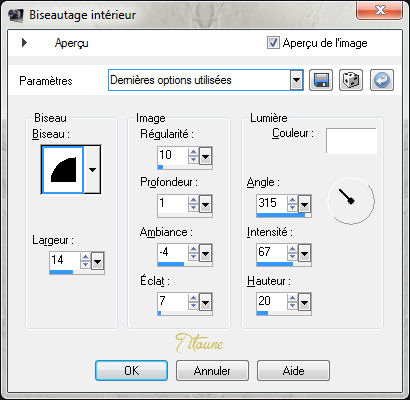This screenshot has width=410, height=400.
Task: Click the randomize parameters dice icon
Action: coord(351,80)
